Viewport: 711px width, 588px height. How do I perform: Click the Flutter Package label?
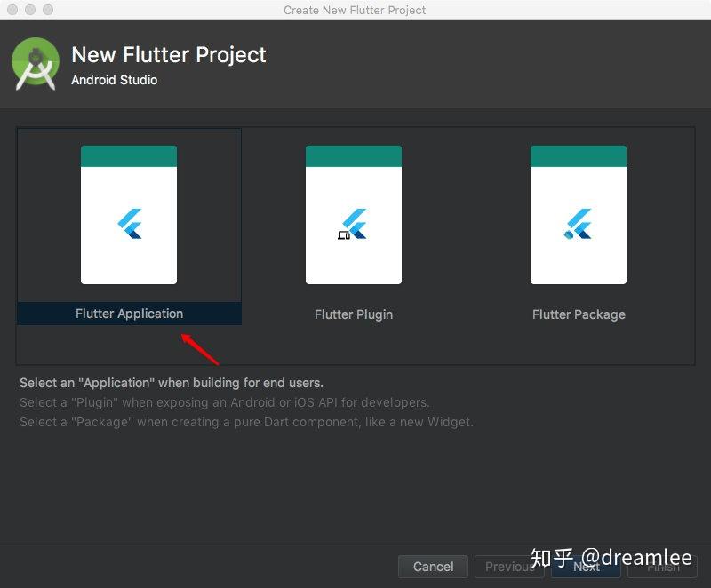click(x=579, y=314)
